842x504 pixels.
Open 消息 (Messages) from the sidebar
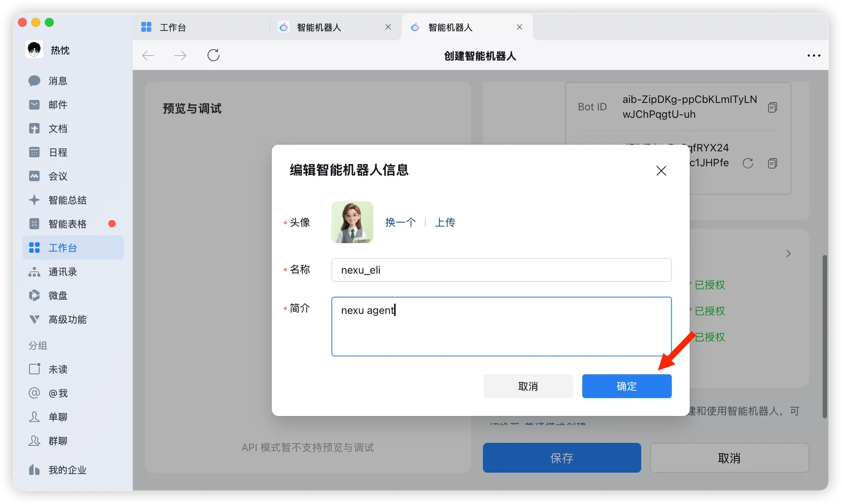[57, 80]
